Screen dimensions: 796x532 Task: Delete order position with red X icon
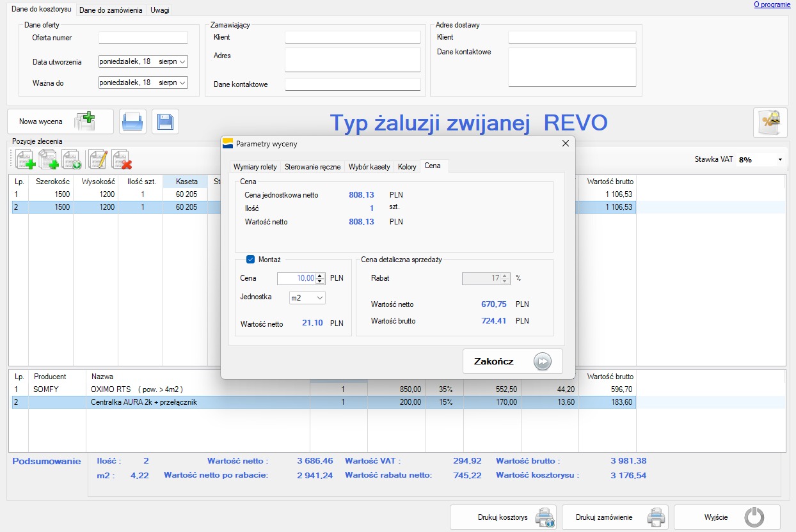click(120, 159)
